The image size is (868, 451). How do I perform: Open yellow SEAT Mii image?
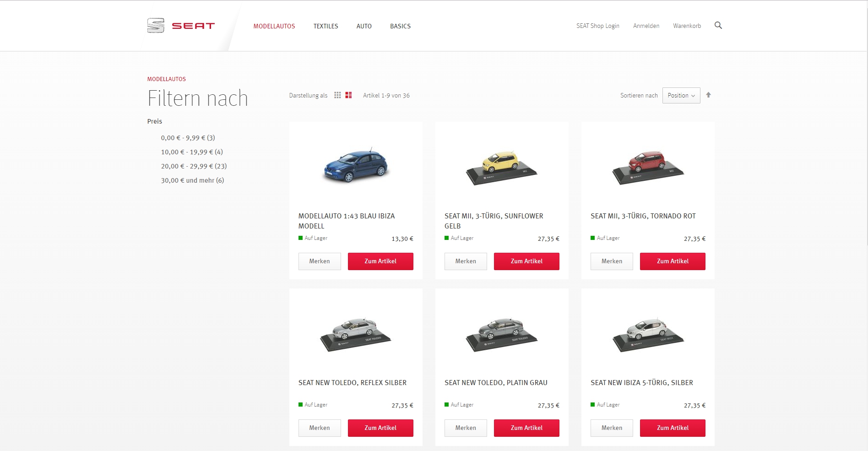502,168
